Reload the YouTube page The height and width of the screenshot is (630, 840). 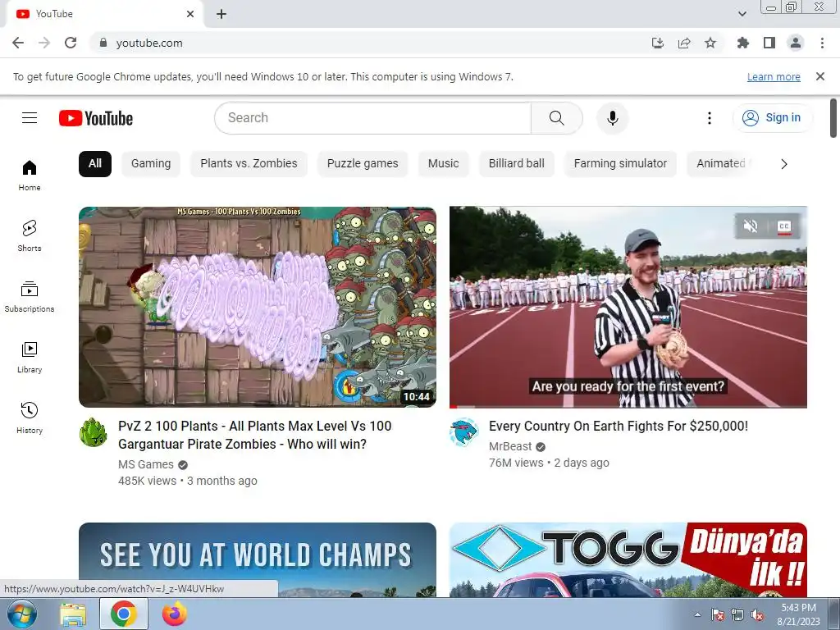tap(71, 43)
